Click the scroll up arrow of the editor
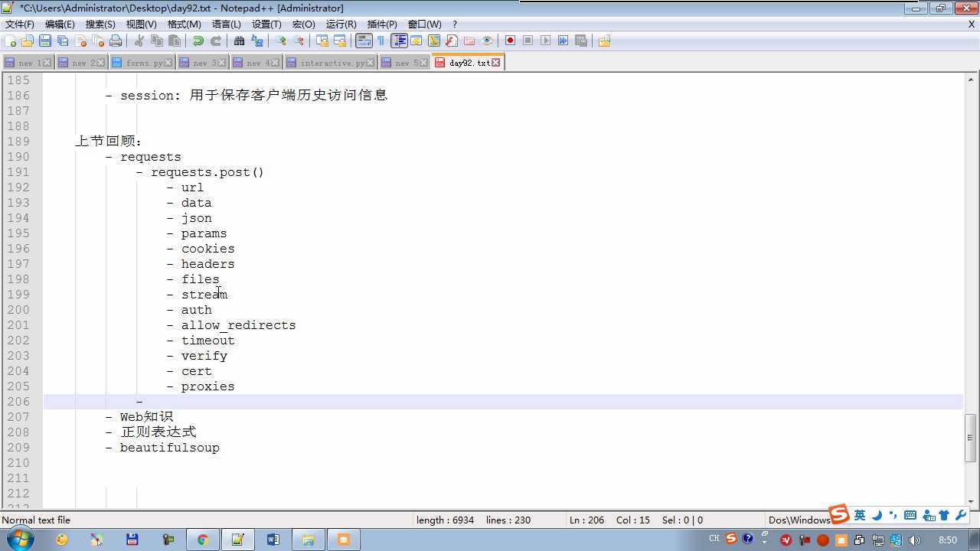 [x=971, y=80]
